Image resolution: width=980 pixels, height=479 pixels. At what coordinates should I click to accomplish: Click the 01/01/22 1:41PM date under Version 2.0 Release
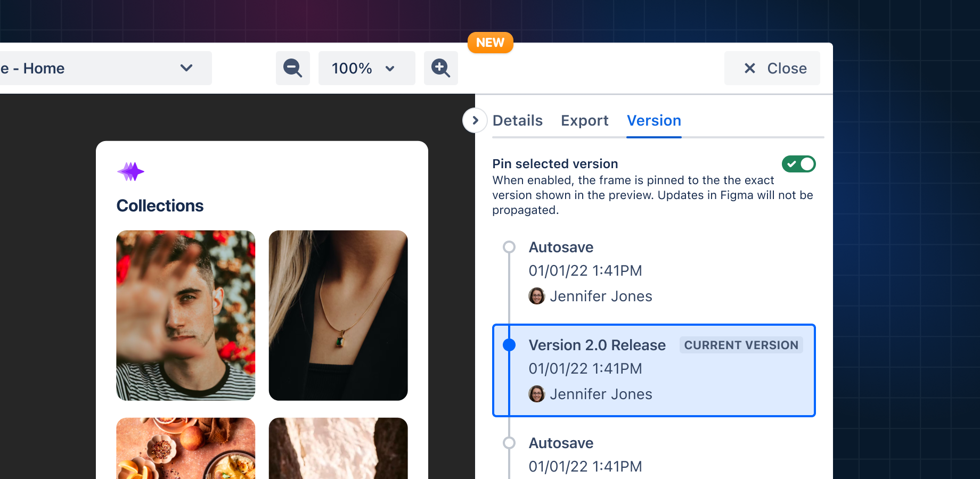(585, 368)
